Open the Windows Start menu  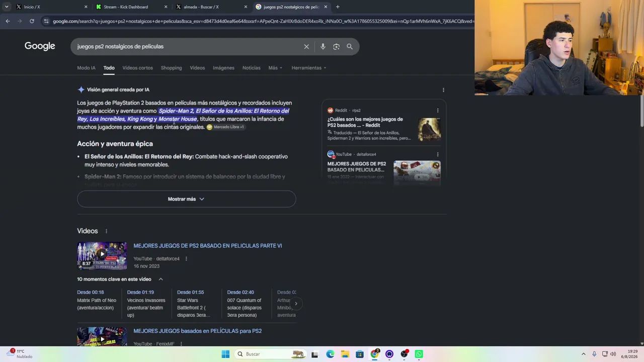coord(225,354)
